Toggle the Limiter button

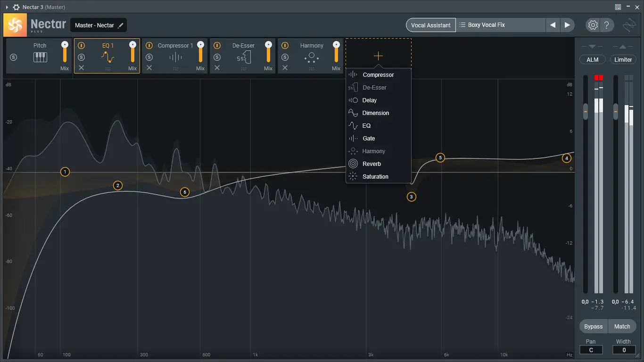pyautogui.click(x=623, y=60)
